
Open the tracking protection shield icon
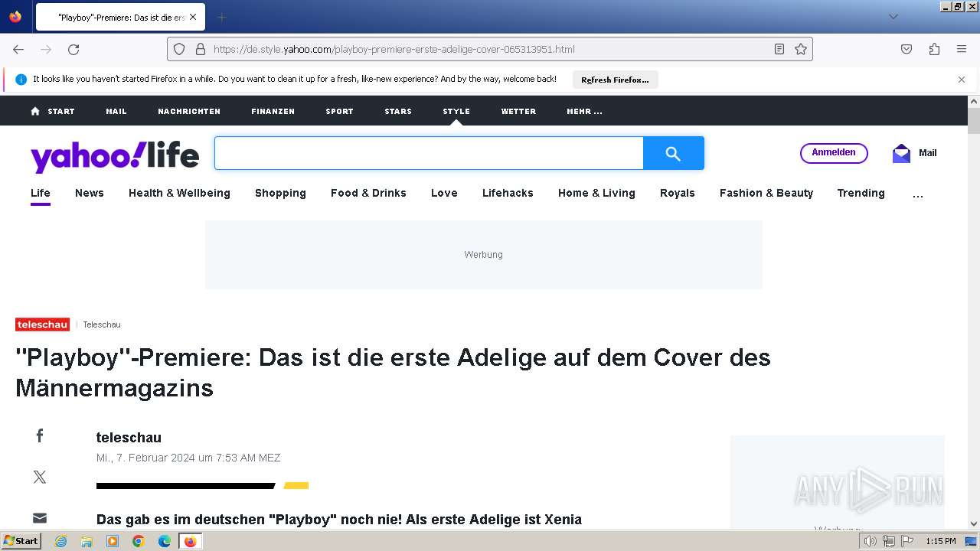(179, 49)
